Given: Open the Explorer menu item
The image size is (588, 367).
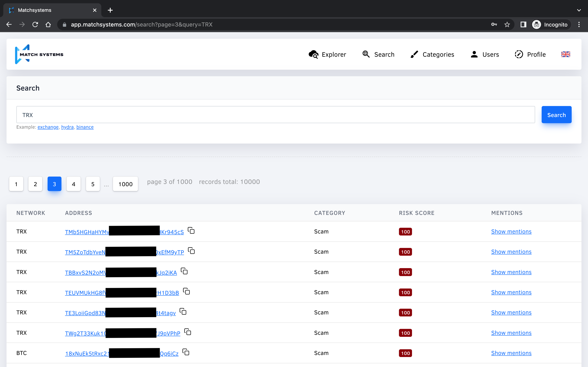Looking at the screenshot, I should click(x=327, y=54).
